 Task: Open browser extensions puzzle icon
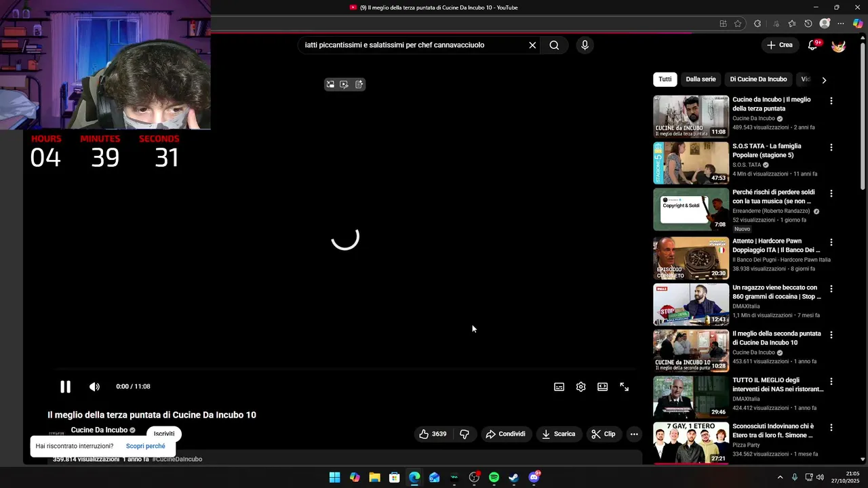pos(757,24)
